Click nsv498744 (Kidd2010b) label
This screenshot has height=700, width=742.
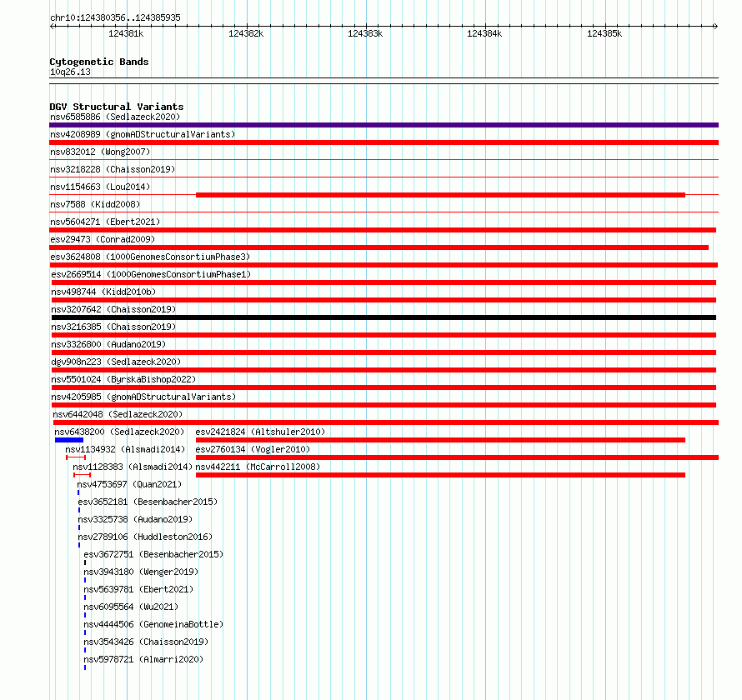pos(103,292)
